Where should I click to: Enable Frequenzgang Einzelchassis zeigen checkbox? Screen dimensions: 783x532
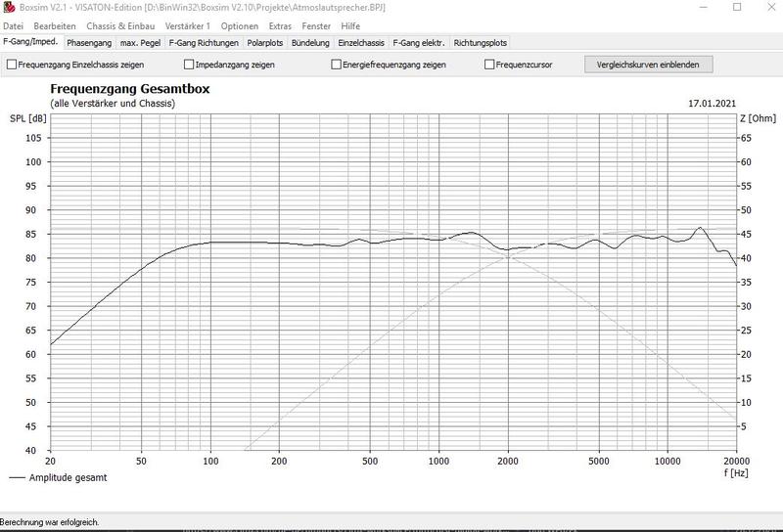(12, 65)
